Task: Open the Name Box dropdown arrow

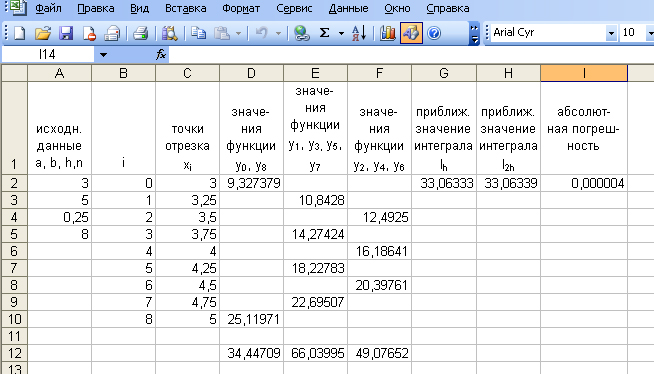Action: point(103,55)
